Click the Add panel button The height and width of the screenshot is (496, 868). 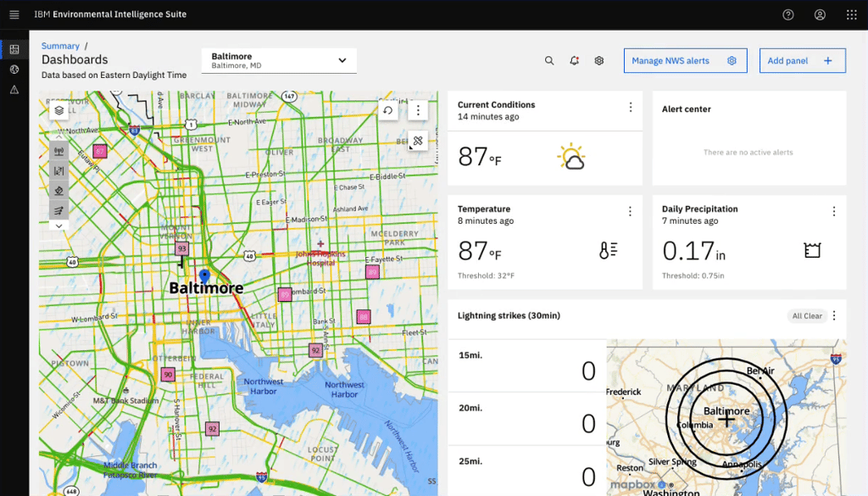pyautogui.click(x=802, y=60)
